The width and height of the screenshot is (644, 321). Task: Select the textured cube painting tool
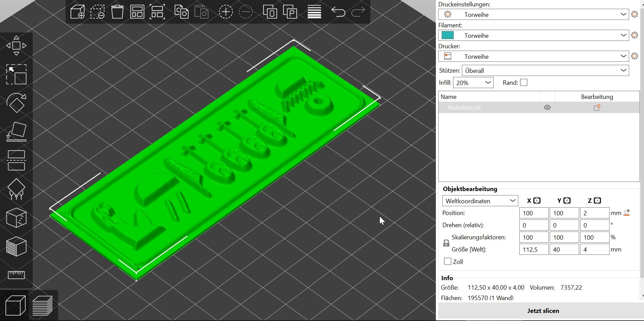16,246
